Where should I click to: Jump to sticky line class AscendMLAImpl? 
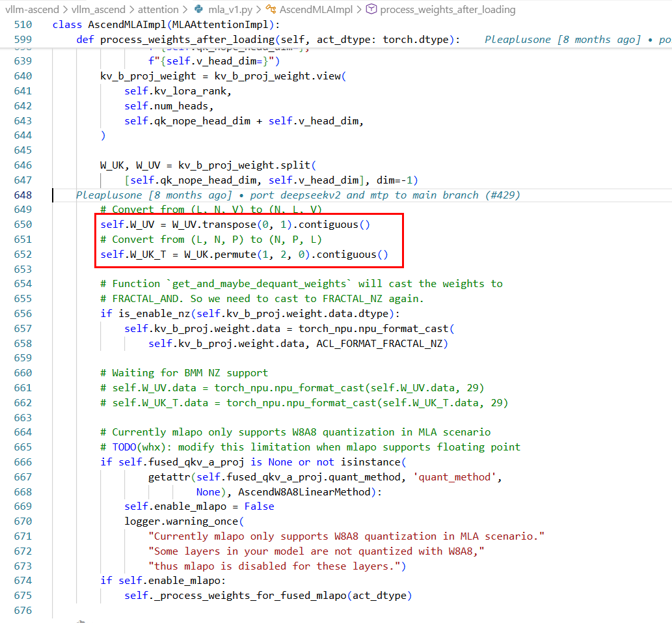pyautogui.click(x=166, y=25)
